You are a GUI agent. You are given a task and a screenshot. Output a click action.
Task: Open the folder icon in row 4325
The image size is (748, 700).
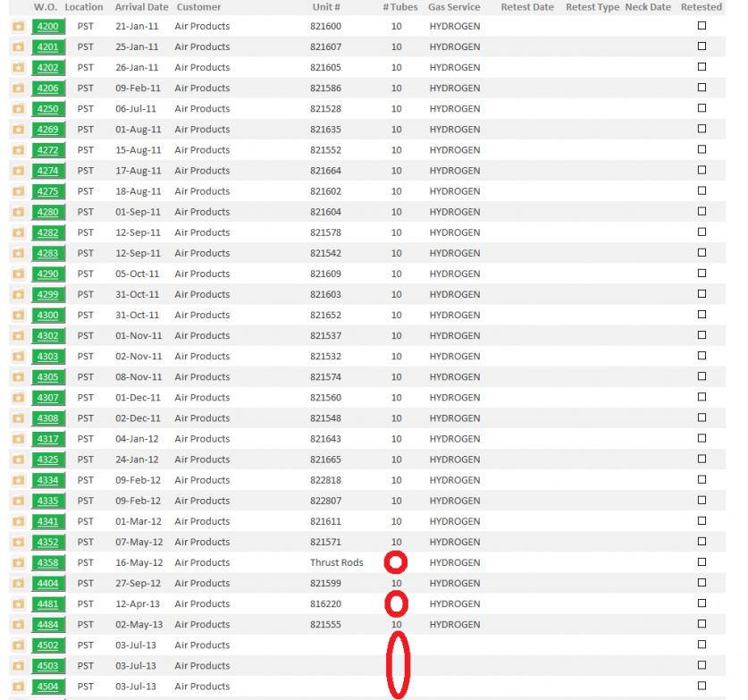point(19,460)
